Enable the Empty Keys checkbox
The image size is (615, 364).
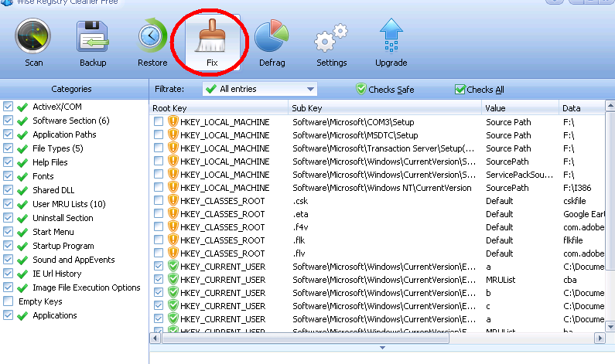pos(8,301)
